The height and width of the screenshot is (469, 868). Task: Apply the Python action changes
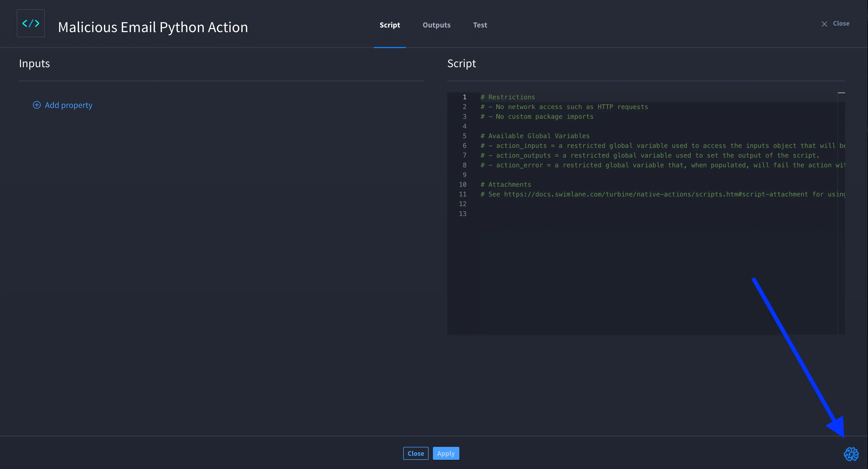(x=446, y=453)
